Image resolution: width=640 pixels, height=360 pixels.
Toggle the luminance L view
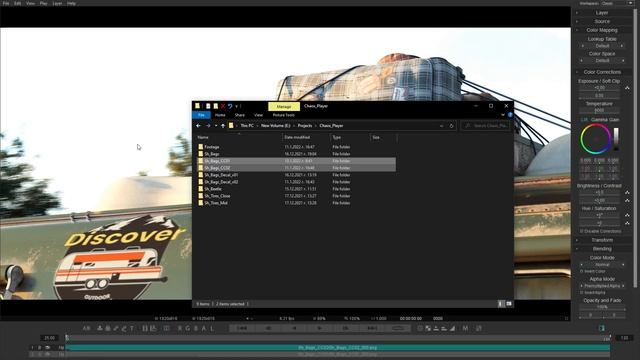[212, 328]
